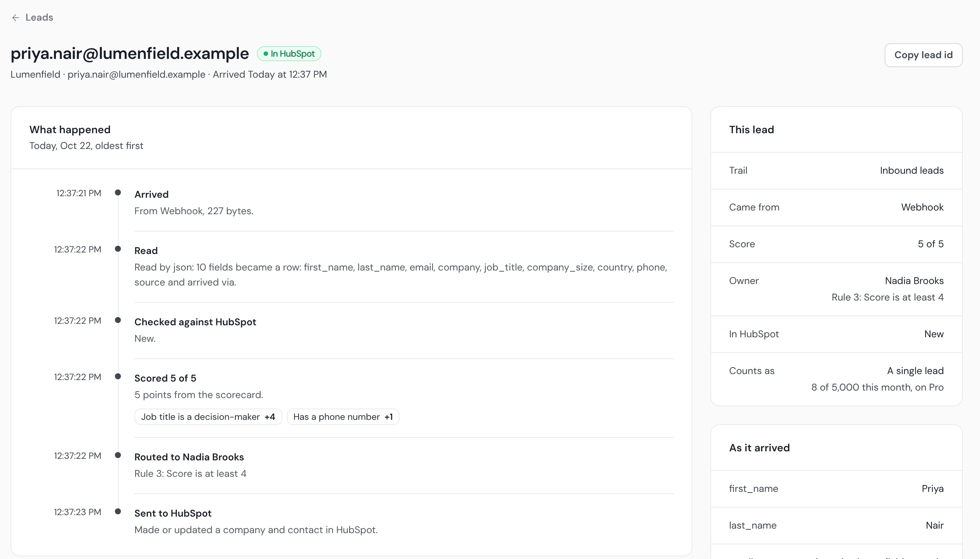Click the 'A single lead' Counts as value

915,371
